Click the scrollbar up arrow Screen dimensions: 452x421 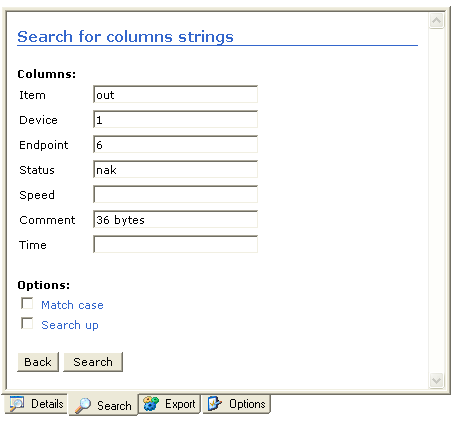(x=436, y=21)
